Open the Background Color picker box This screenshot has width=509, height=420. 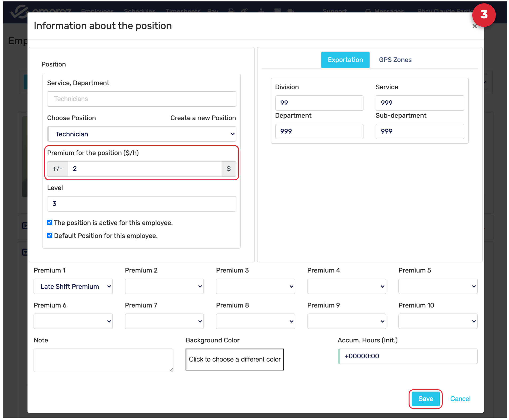tap(235, 359)
